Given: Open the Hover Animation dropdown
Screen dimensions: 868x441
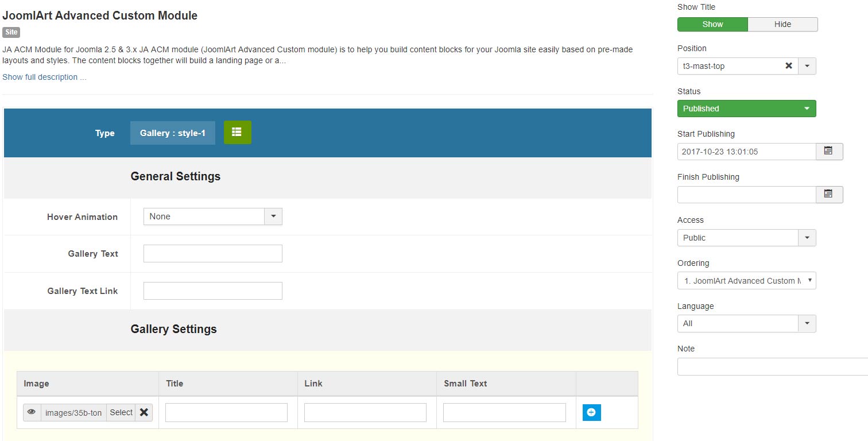Looking at the screenshot, I should tap(212, 216).
